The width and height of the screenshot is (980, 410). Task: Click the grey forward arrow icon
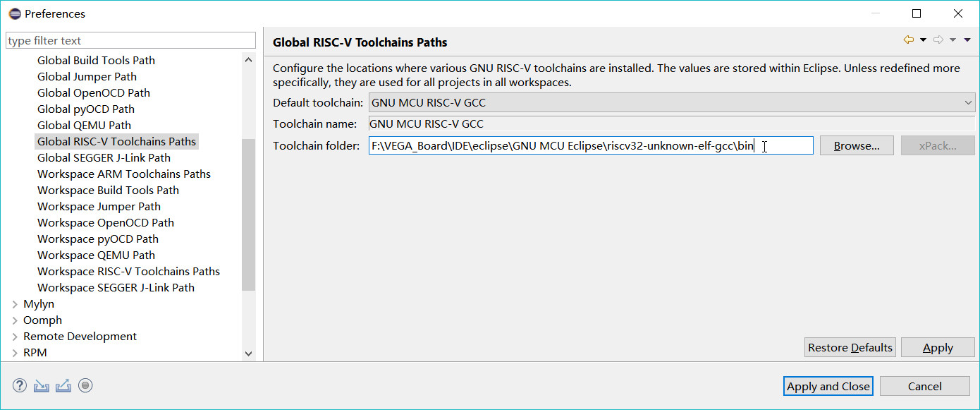pos(938,40)
